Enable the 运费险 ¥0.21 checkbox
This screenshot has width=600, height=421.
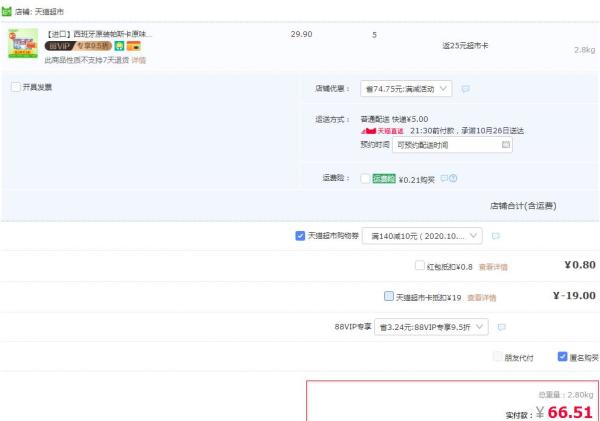(x=365, y=178)
